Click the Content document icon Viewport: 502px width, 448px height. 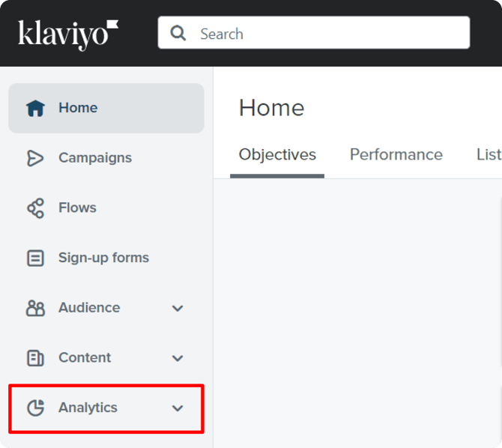(35, 358)
